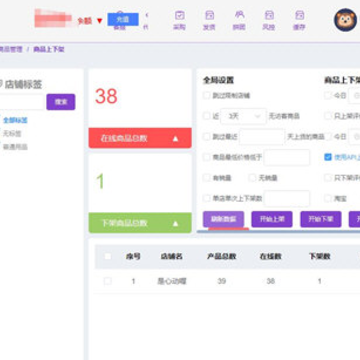Select the 全部标签 tag filter
This screenshot has width=360, height=360.
[x=15, y=120]
